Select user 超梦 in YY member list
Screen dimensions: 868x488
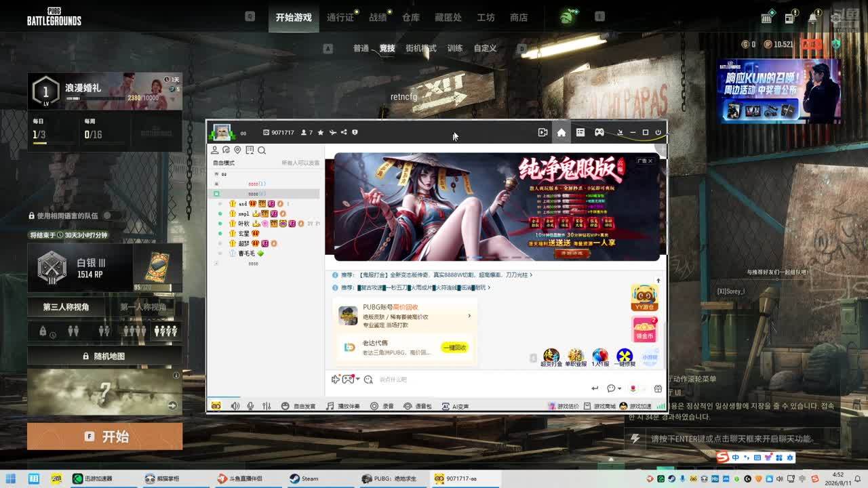(x=243, y=243)
